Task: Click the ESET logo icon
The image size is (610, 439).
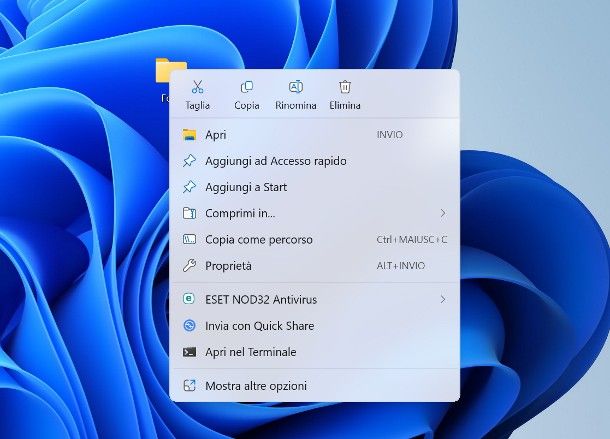Action: [189, 299]
